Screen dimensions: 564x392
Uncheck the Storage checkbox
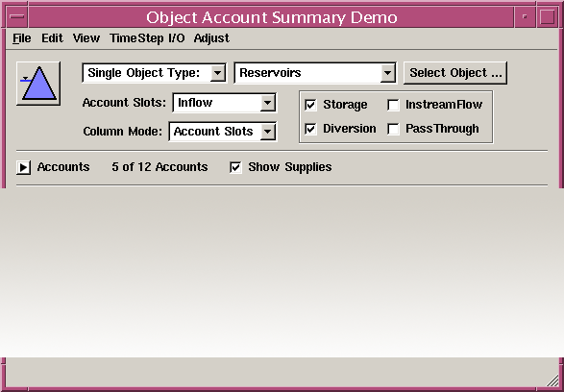[x=310, y=105]
